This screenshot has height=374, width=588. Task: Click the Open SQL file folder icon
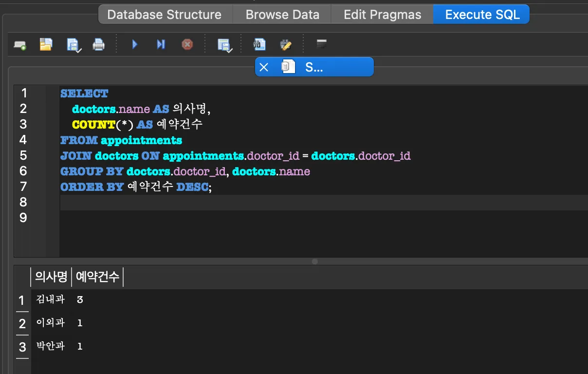[46, 45]
